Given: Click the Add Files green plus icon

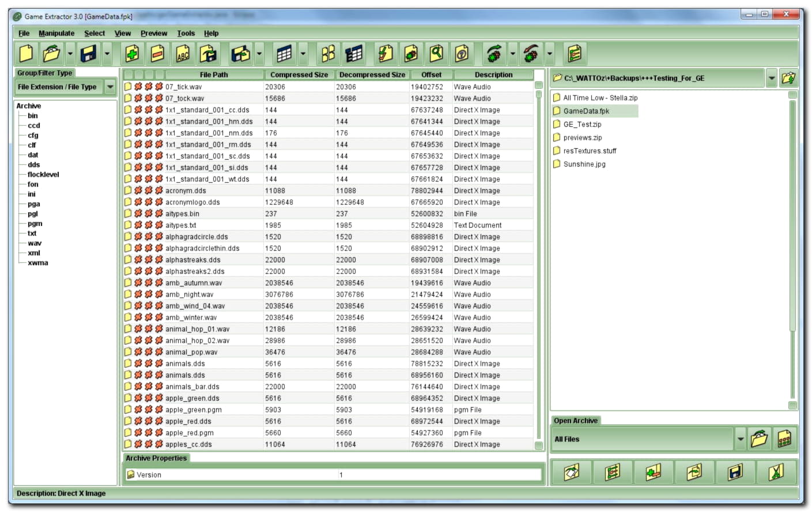Looking at the screenshot, I should pyautogui.click(x=132, y=54).
